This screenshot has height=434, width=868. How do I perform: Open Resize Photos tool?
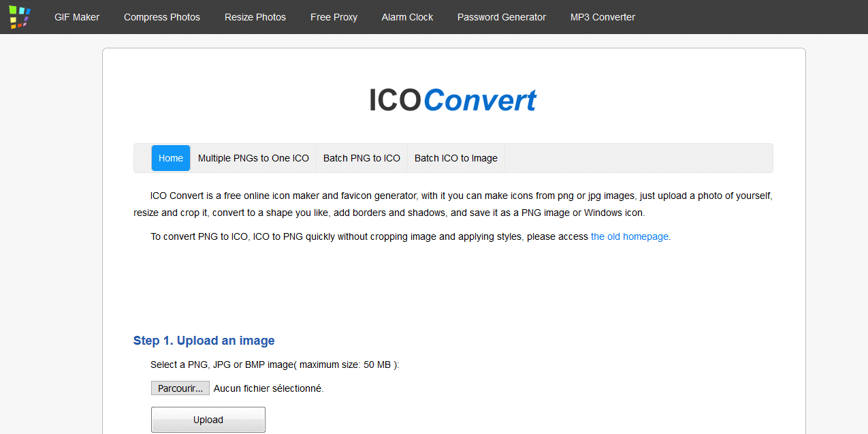[x=255, y=17]
